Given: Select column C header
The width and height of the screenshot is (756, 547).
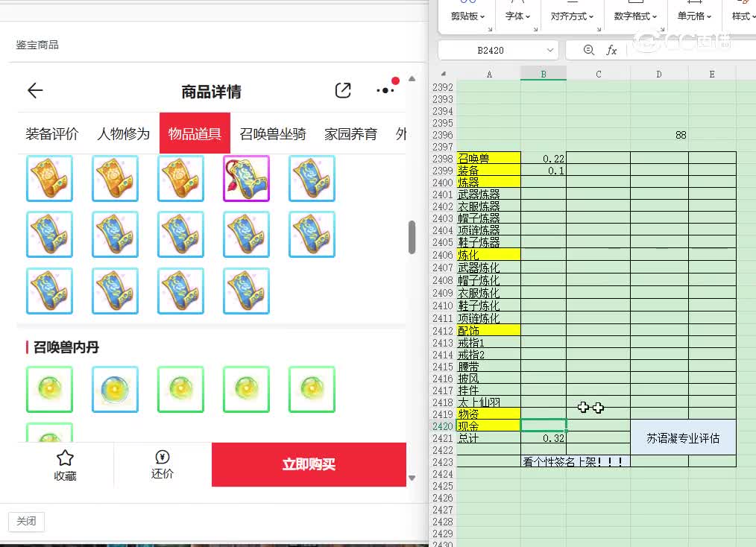Looking at the screenshot, I should coord(599,75).
